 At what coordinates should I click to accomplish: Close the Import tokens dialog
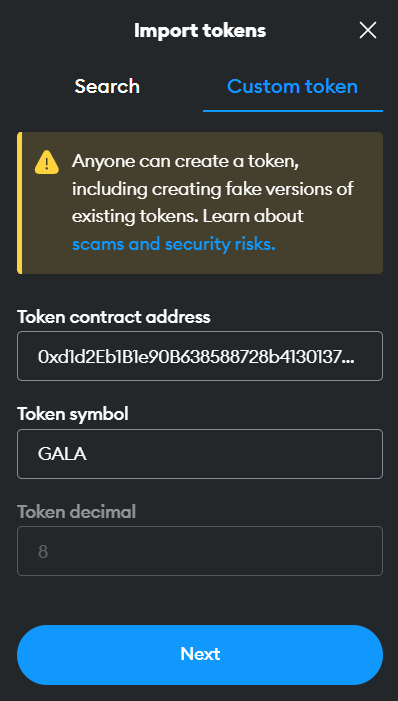368,30
